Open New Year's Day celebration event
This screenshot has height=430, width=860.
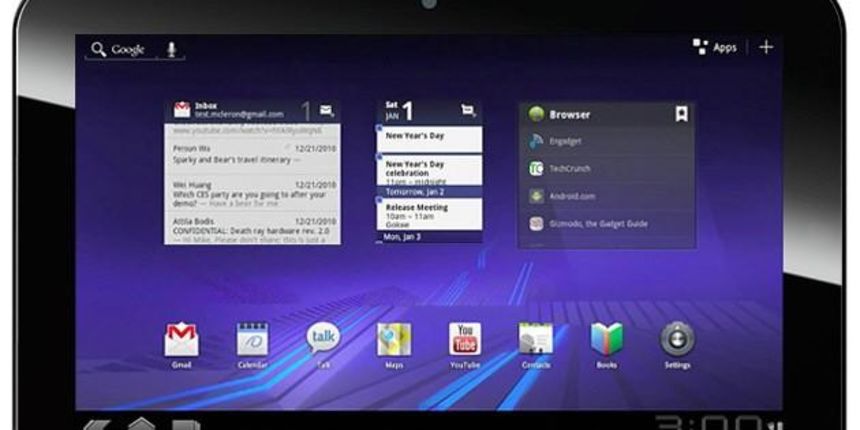[429, 171]
